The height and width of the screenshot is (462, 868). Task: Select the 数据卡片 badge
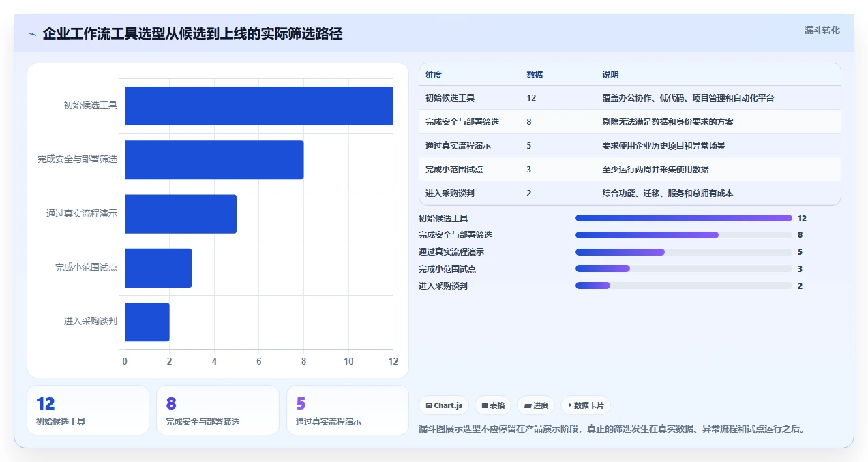pyautogui.click(x=585, y=405)
